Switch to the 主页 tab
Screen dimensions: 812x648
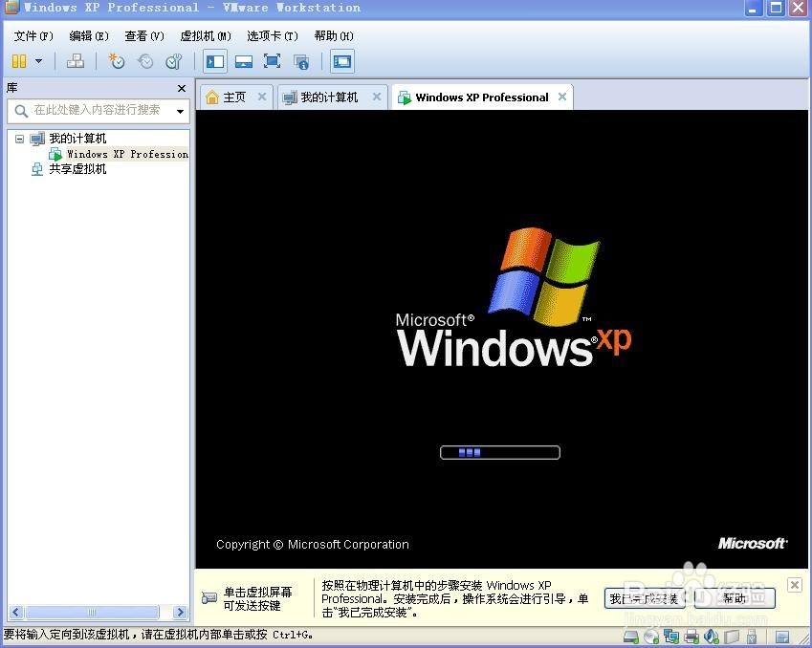(x=233, y=97)
